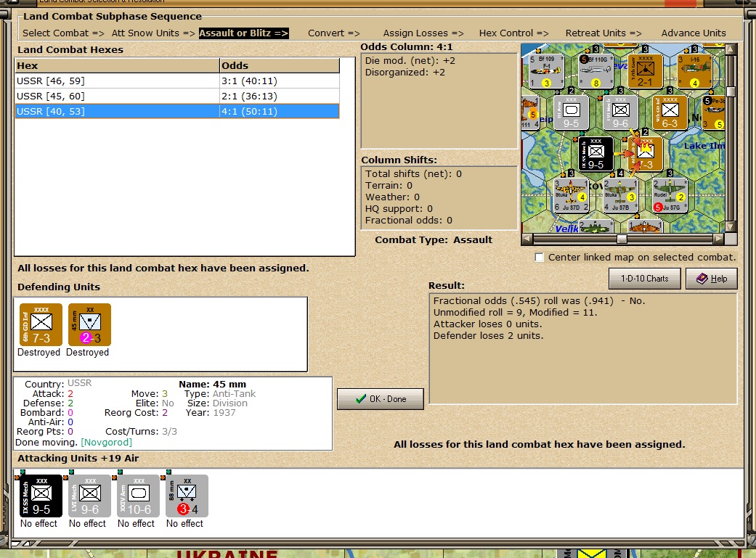756x558 pixels.
Task: Click the minimap scroll down arrow
Action: coord(731,227)
